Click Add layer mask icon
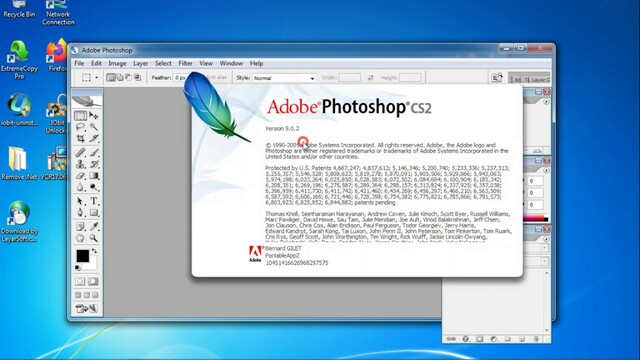This screenshot has height=360, width=640. [x=480, y=339]
